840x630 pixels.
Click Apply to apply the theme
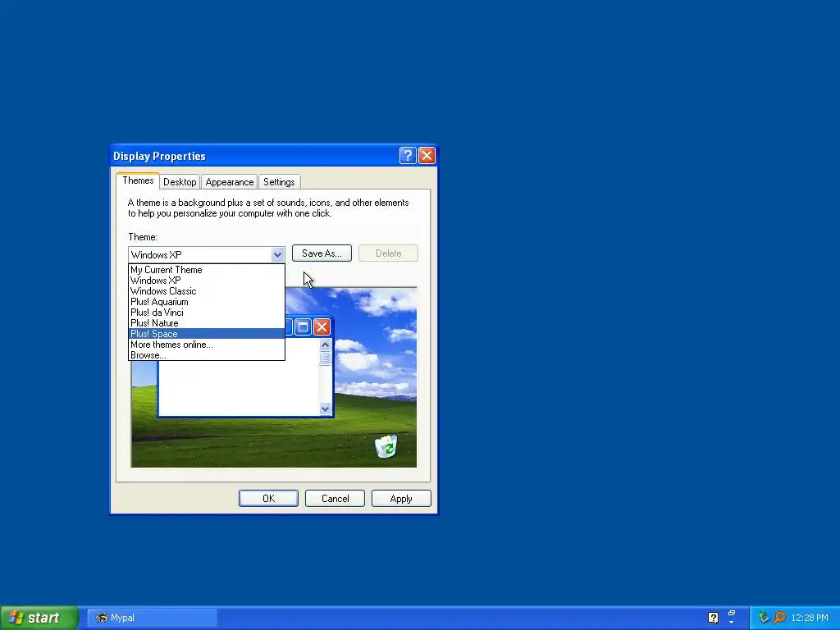tap(401, 498)
